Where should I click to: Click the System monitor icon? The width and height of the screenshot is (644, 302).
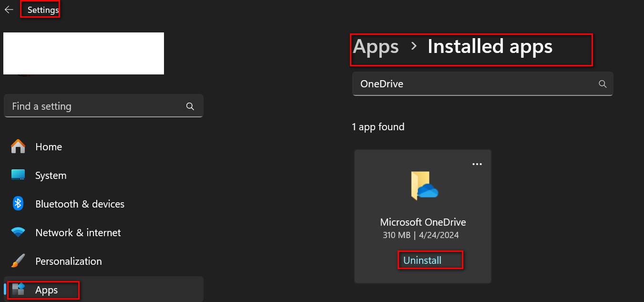tap(18, 175)
